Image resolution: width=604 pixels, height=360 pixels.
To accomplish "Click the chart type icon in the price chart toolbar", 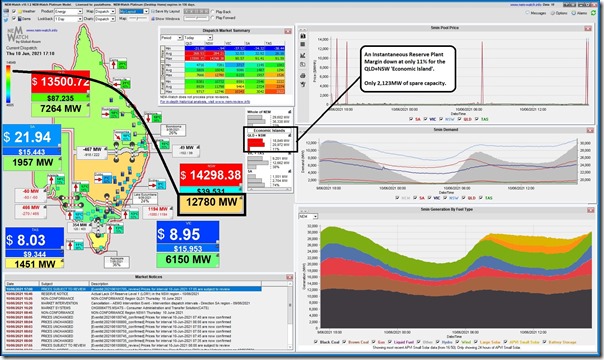I will click(303, 55).
